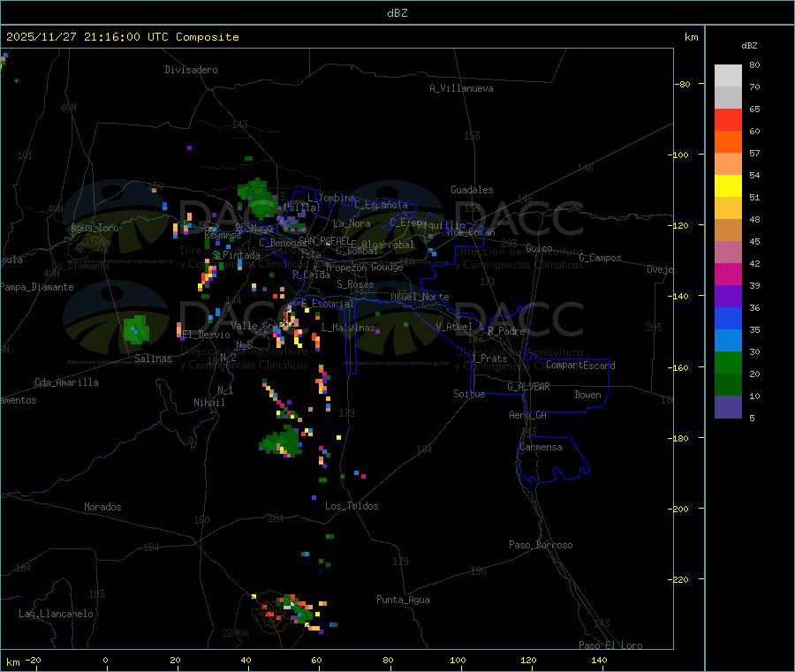Click the Atuel_Norte map label

420,297
